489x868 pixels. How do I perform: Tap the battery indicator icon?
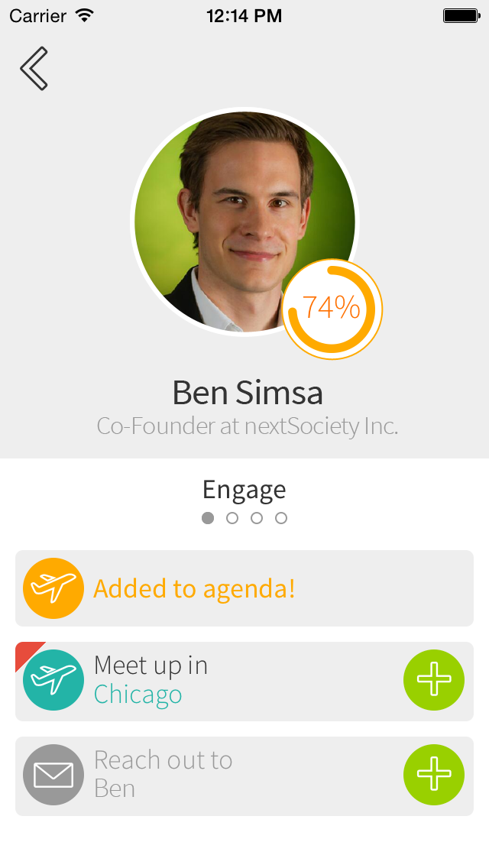click(x=460, y=15)
